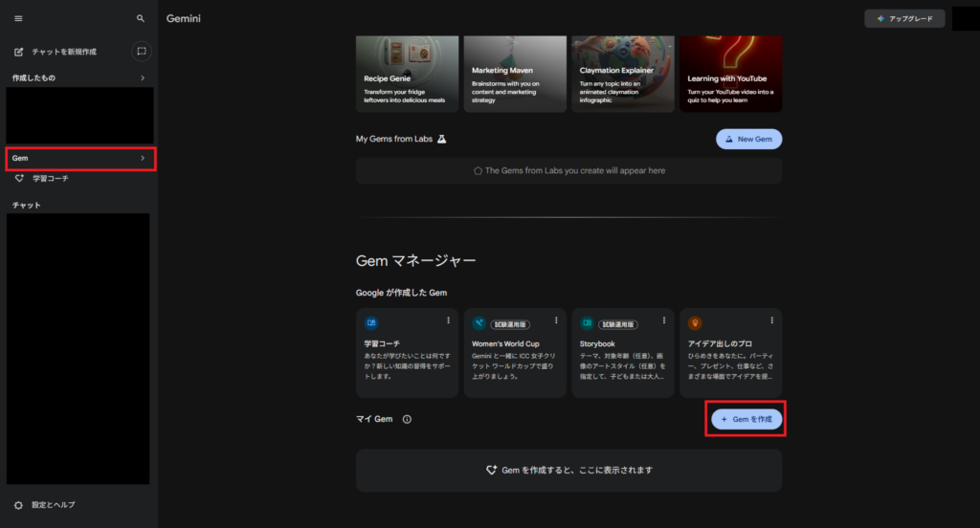Open the hamburger main menu

18,18
